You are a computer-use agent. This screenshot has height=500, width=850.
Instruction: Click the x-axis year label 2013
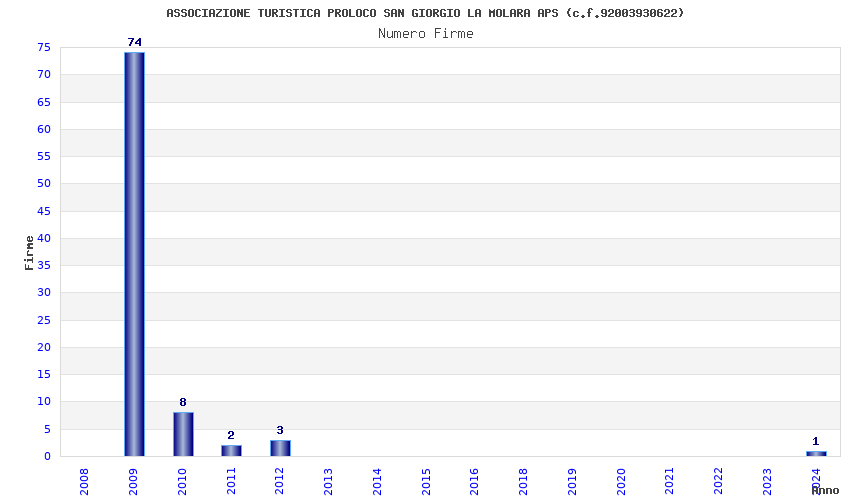pos(328,482)
